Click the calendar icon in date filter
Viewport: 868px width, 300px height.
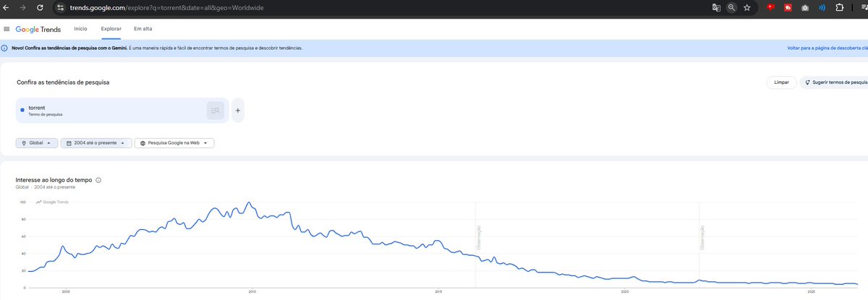[x=67, y=143]
